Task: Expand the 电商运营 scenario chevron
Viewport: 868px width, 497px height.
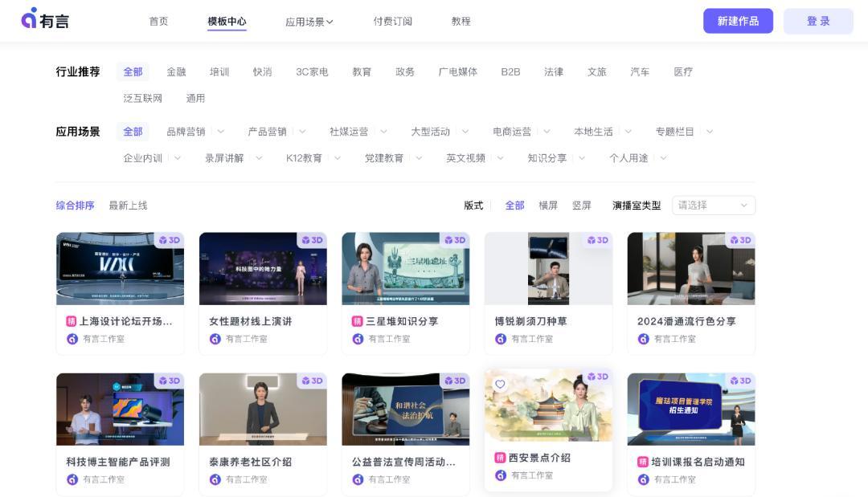Action: tap(547, 132)
